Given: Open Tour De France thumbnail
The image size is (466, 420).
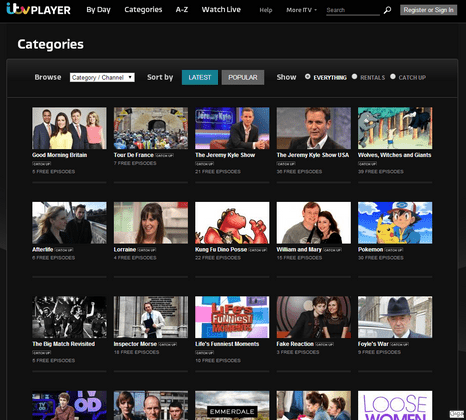Looking at the screenshot, I should [151, 128].
